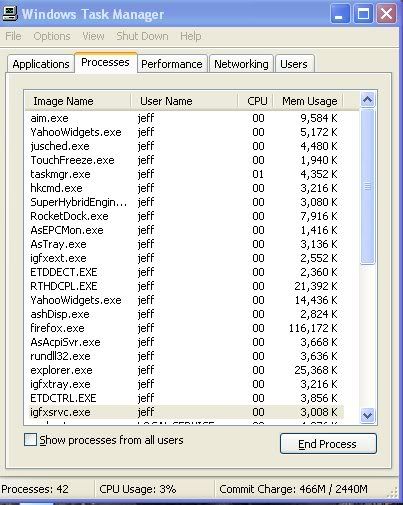Click the Task Manager title bar icon
Screen dimensions: 403x505
[x=10, y=13]
